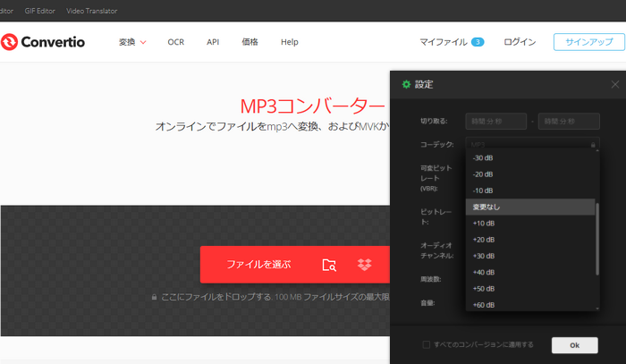The width and height of the screenshot is (626, 364).
Task: Open the OCR page
Action: [x=175, y=42]
